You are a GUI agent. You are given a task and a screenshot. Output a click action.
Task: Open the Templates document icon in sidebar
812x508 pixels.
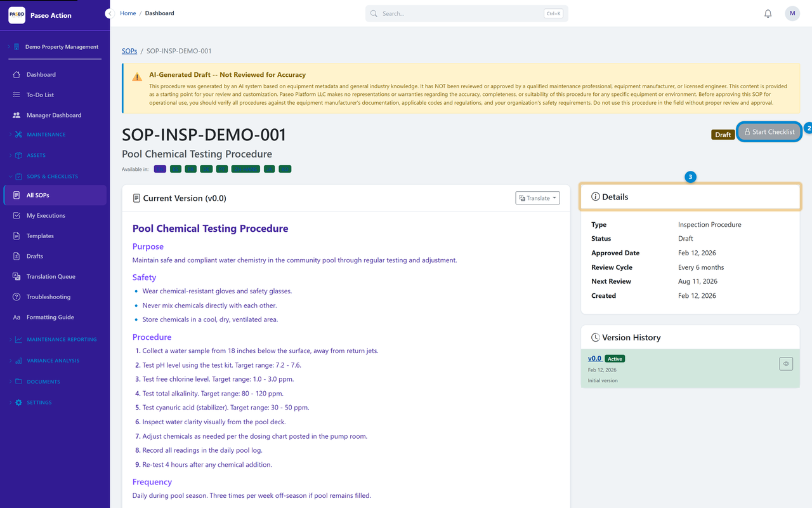point(16,236)
